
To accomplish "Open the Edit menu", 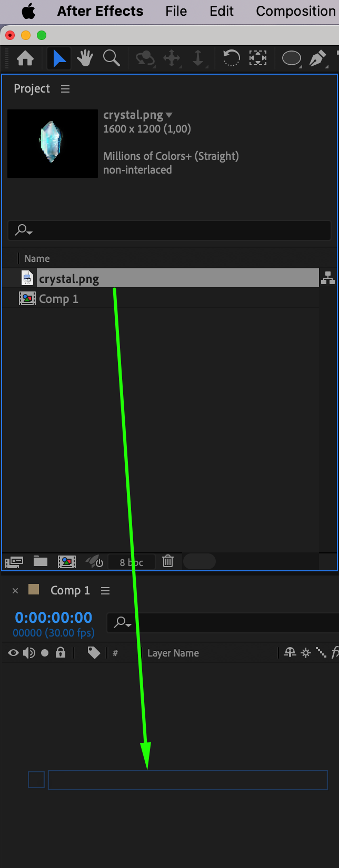I will (x=222, y=11).
